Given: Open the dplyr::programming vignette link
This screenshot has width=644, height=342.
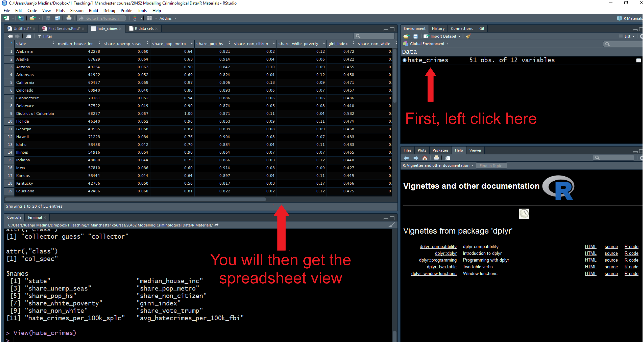Looking at the screenshot, I should coord(438,260).
